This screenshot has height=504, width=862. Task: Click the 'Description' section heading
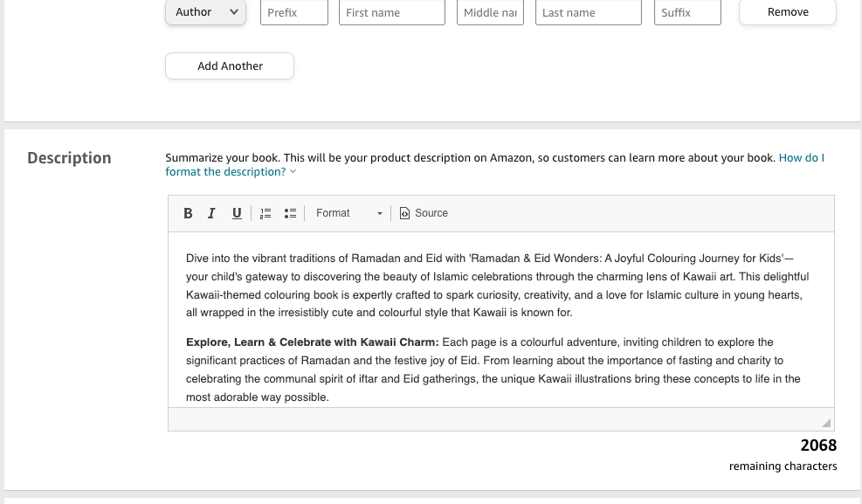pos(69,158)
